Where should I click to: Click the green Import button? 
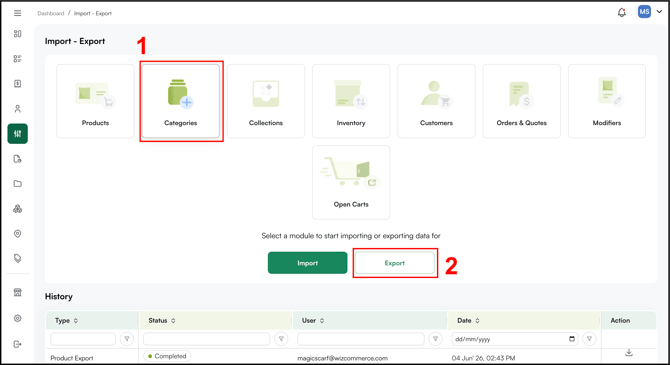pos(308,263)
